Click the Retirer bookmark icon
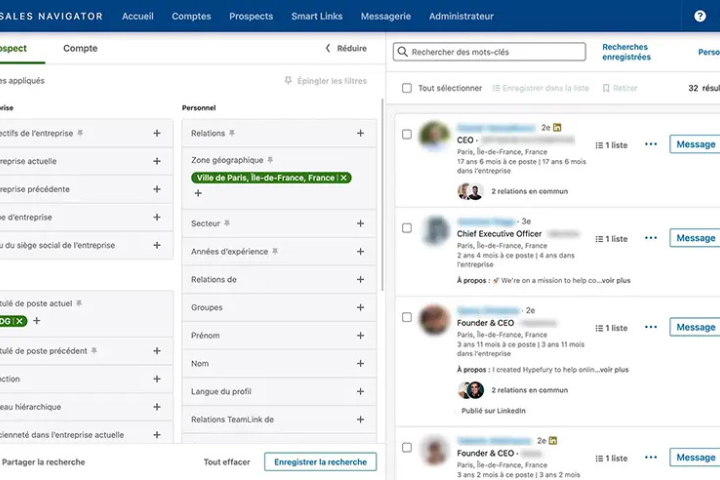This screenshot has width=720, height=480. click(x=606, y=88)
